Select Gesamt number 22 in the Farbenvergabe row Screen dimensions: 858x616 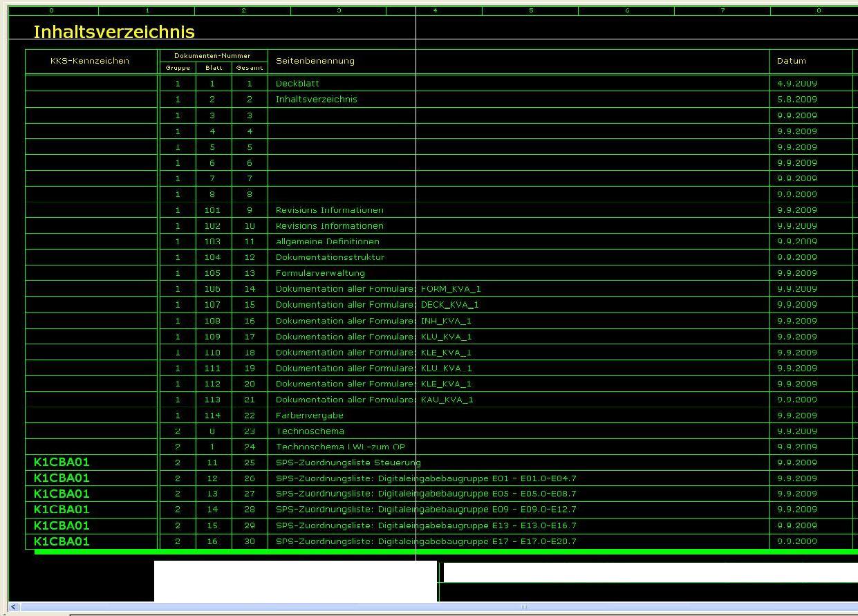coord(250,416)
